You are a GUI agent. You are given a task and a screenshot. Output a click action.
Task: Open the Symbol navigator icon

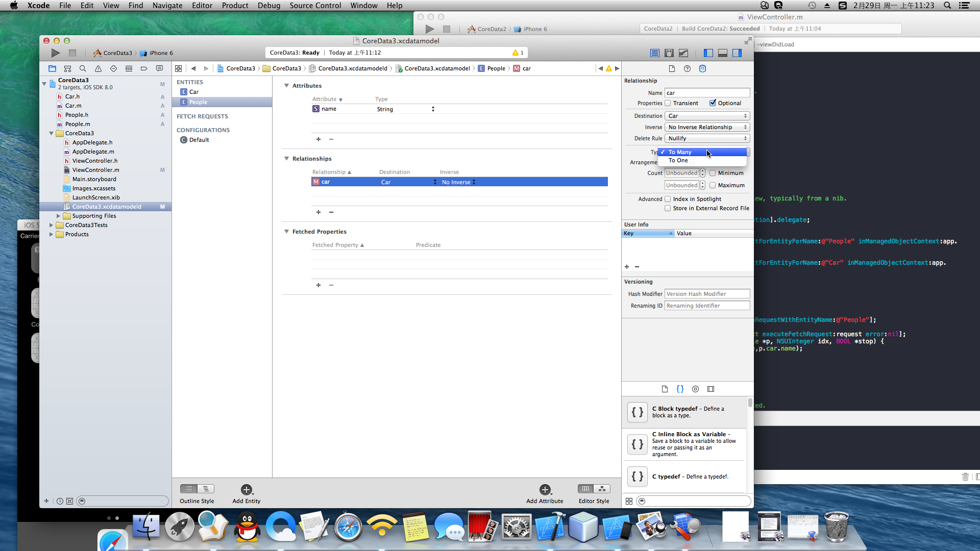tap(67, 68)
